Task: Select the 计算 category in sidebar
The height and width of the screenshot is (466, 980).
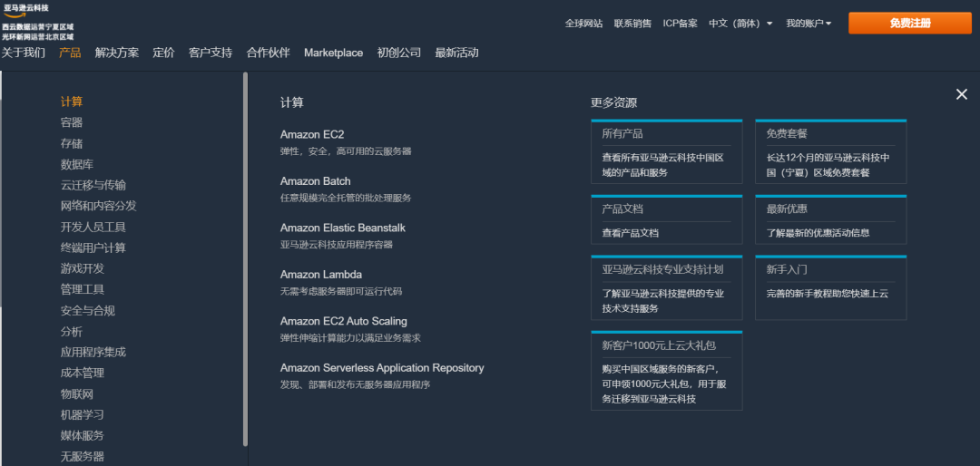Action: coord(72,102)
